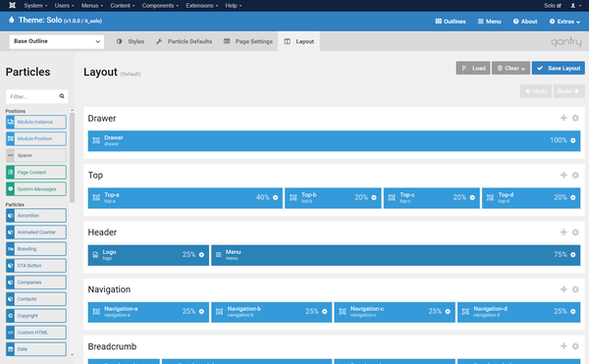Click the Breadcrumb section plus icon
589x364 pixels.
click(563, 346)
